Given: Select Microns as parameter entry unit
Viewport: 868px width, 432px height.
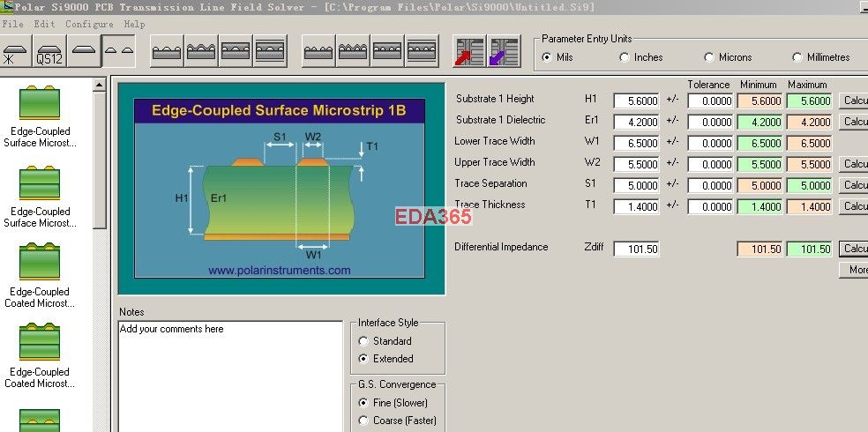Looking at the screenshot, I should click(x=709, y=57).
